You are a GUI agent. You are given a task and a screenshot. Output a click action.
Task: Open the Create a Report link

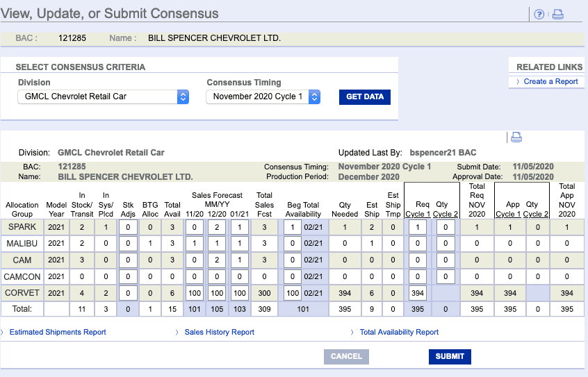(550, 81)
